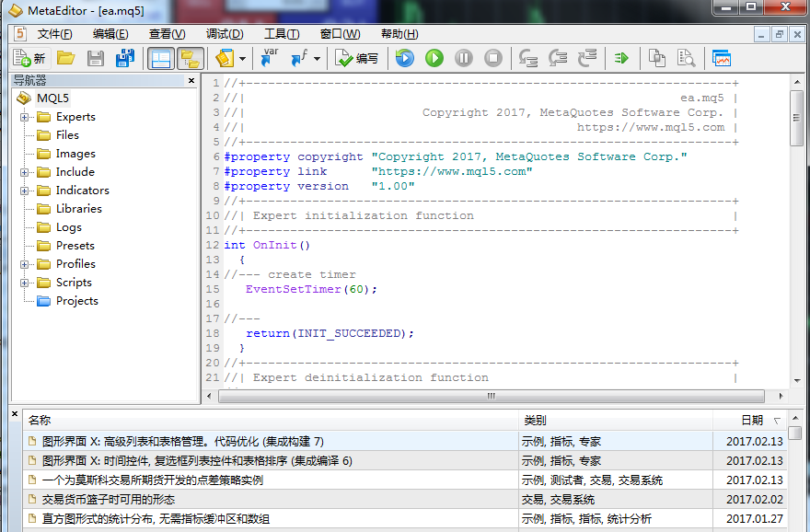Start debugging with the blue play icon

pyautogui.click(x=404, y=58)
